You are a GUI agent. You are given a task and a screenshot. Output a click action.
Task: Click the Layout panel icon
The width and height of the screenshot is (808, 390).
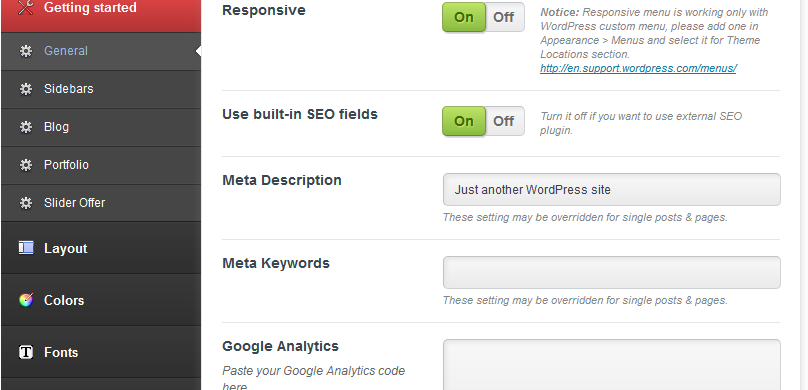click(26, 248)
